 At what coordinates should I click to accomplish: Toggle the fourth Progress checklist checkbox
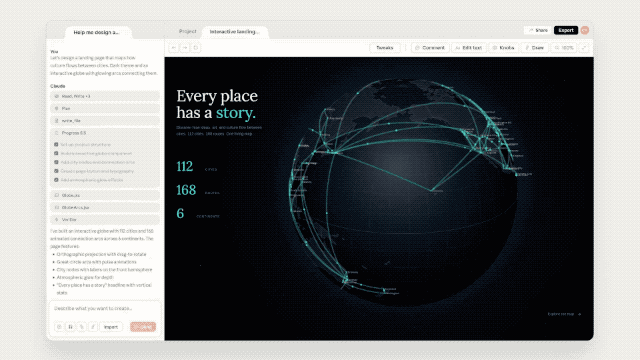[56, 171]
